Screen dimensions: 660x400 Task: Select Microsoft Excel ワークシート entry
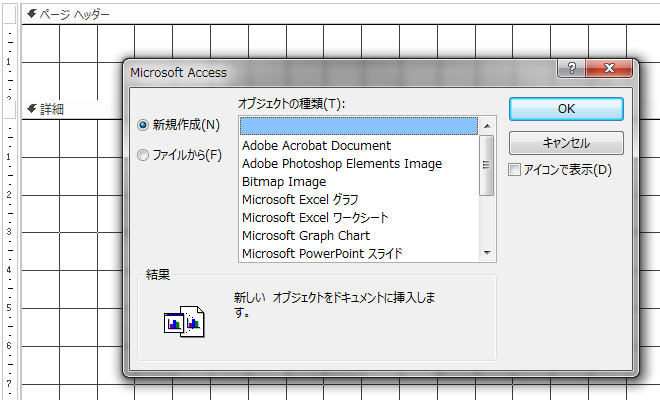(359, 218)
